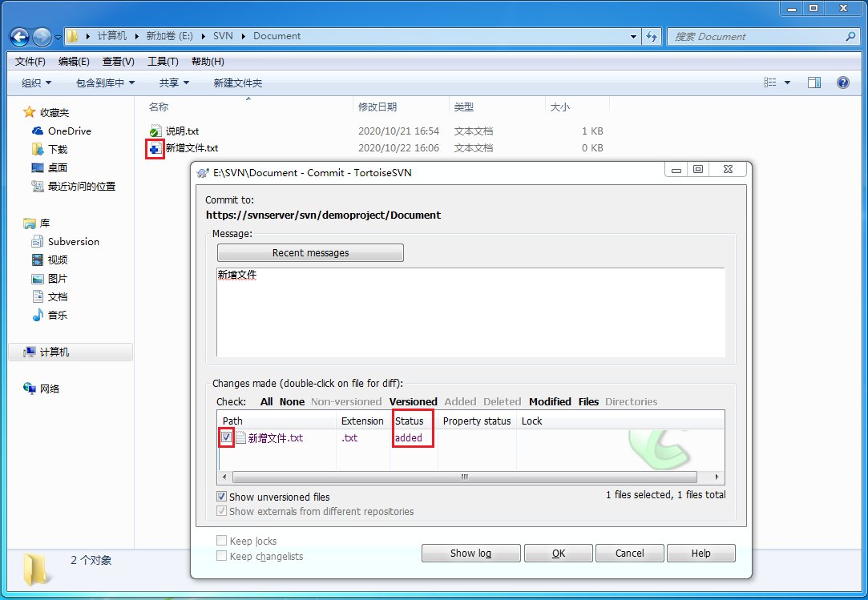Click the Versioned check filter link

tap(413, 401)
